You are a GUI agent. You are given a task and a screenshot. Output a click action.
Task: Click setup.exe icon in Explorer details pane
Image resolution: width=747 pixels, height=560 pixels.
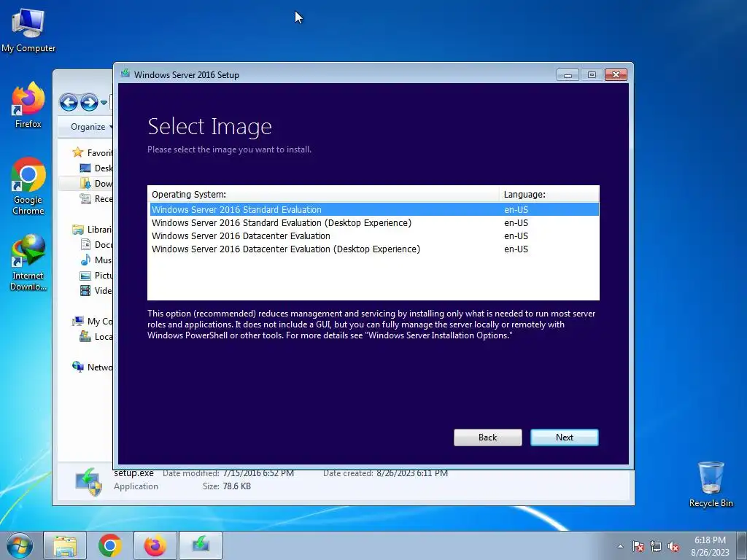pos(88,481)
